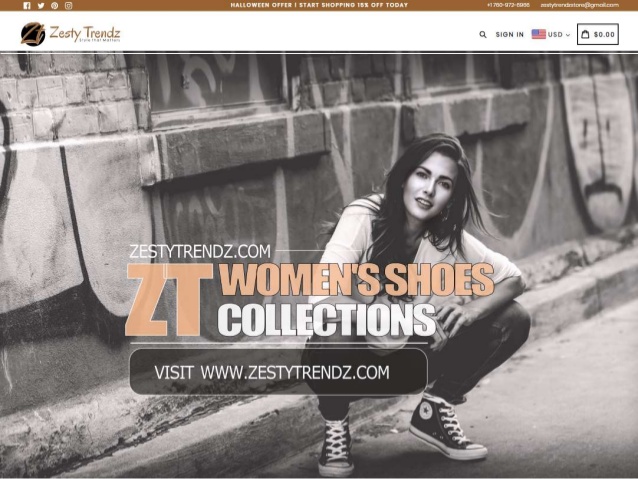Screen dimensions: 638x479
Task: Open the Instagram social icon
Action: coord(69,6)
